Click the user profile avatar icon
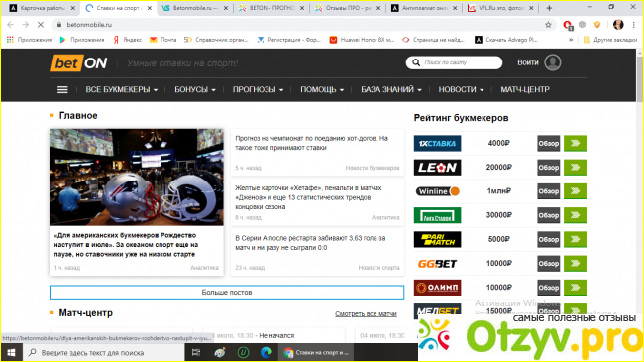 pos(553,62)
